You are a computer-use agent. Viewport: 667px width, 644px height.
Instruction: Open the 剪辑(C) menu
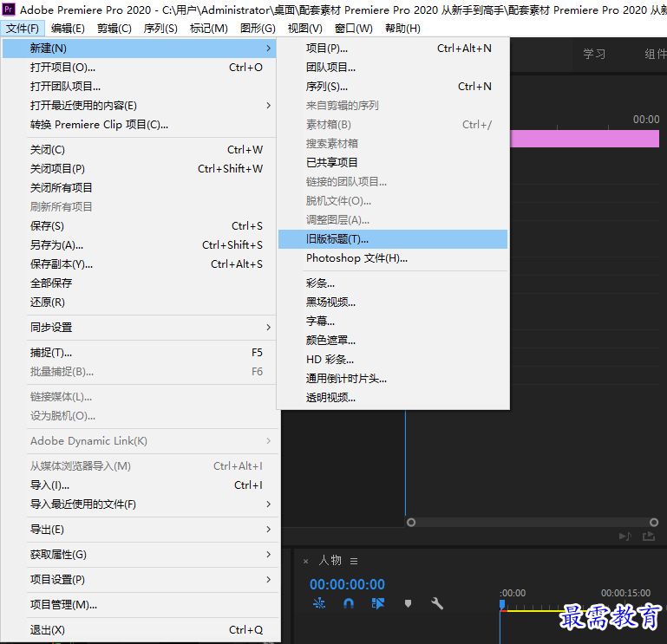114,29
